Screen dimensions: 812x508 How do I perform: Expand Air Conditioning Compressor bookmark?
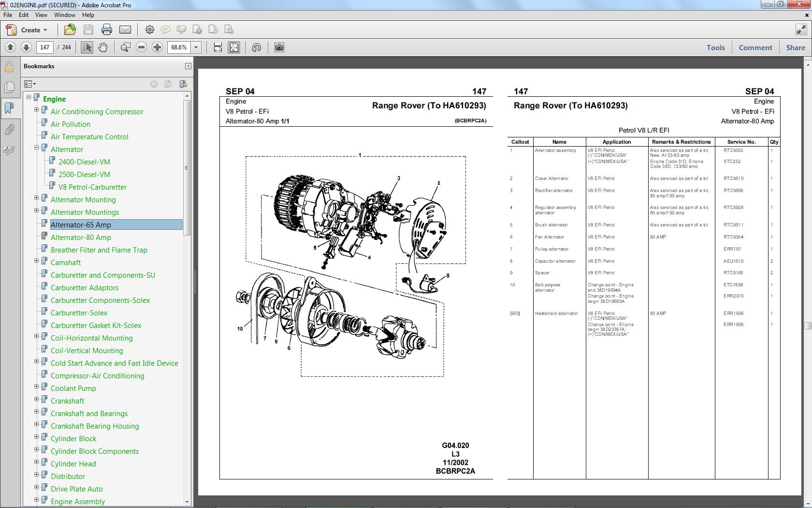pyautogui.click(x=36, y=110)
